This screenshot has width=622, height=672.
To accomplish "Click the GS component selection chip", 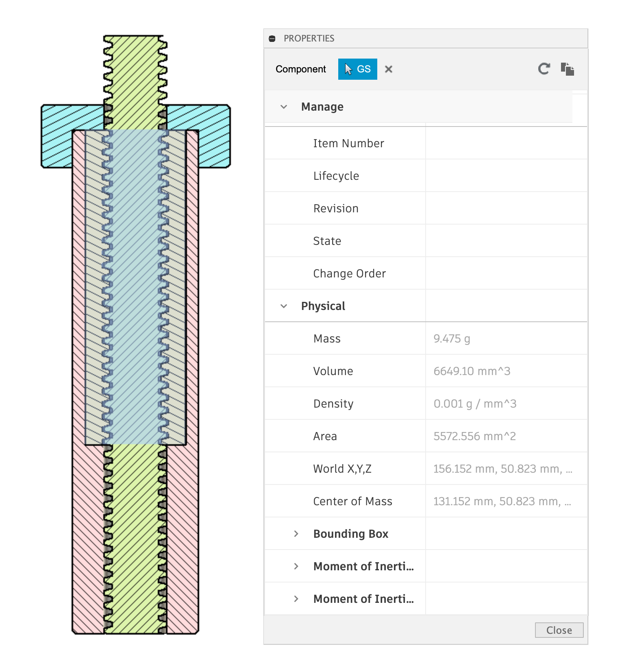I will pyautogui.click(x=358, y=69).
